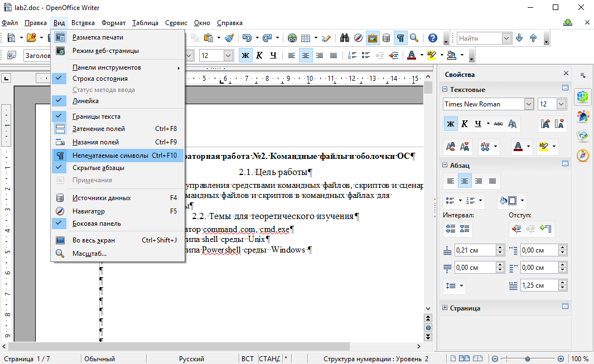The image size is (594, 364).
Task: Toggle Боковая панель in the View menu
Action: (x=96, y=224)
